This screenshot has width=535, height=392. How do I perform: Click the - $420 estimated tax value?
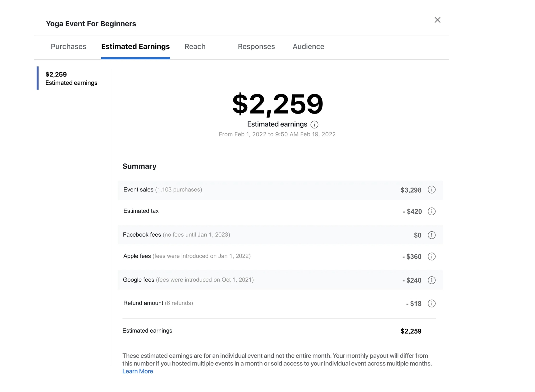click(x=412, y=211)
